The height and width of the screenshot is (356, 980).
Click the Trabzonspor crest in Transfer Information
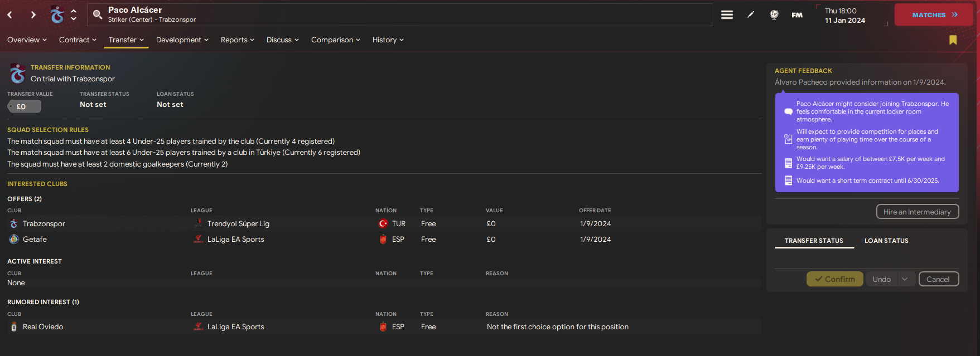click(17, 74)
